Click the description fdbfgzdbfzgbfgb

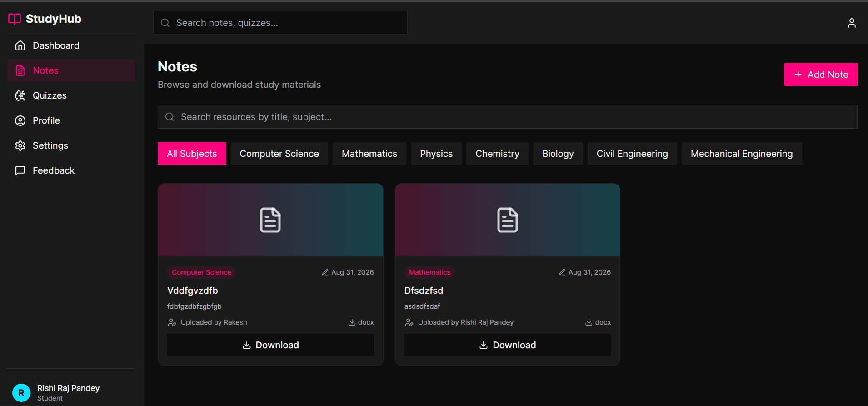(x=195, y=306)
